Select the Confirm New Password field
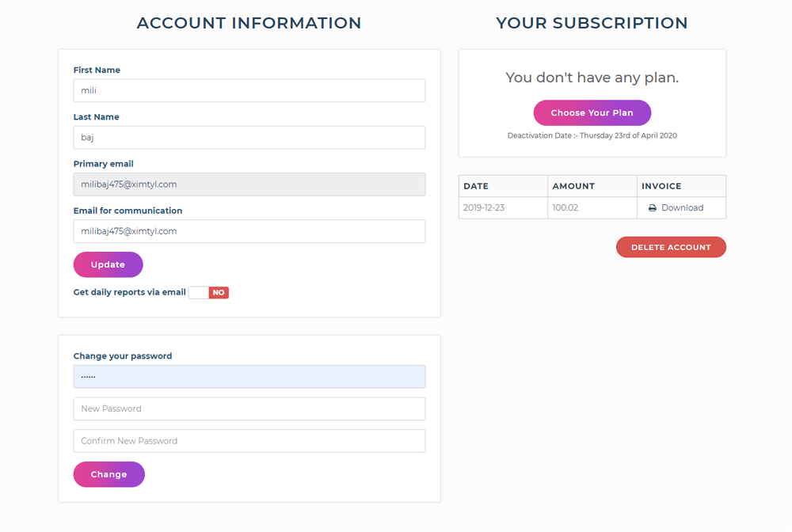This screenshot has height=532, width=792. tap(249, 441)
